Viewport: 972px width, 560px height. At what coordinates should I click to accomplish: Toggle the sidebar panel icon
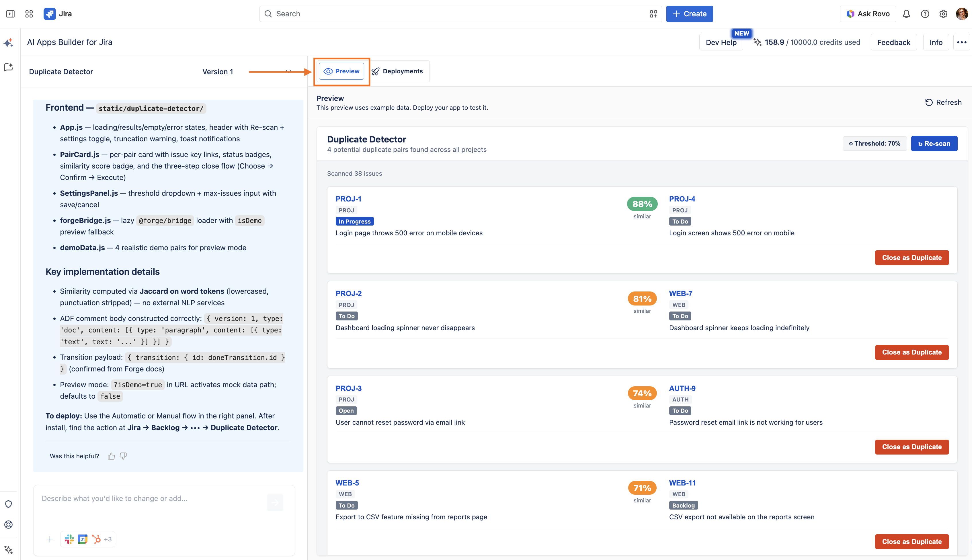(x=10, y=14)
